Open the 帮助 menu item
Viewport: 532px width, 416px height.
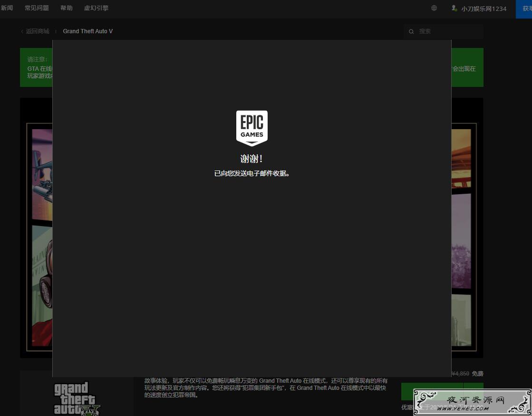coord(67,8)
